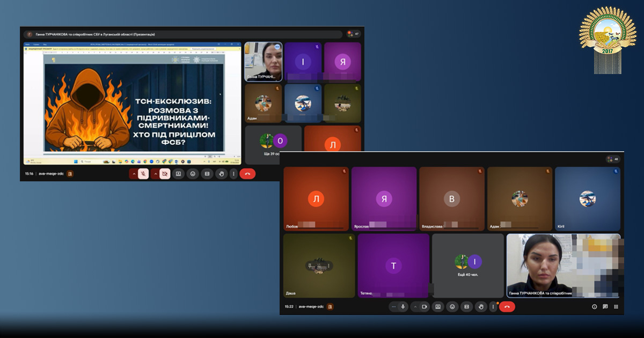Expand video settings arrow in lower-right meeting

pyautogui.click(x=415, y=306)
